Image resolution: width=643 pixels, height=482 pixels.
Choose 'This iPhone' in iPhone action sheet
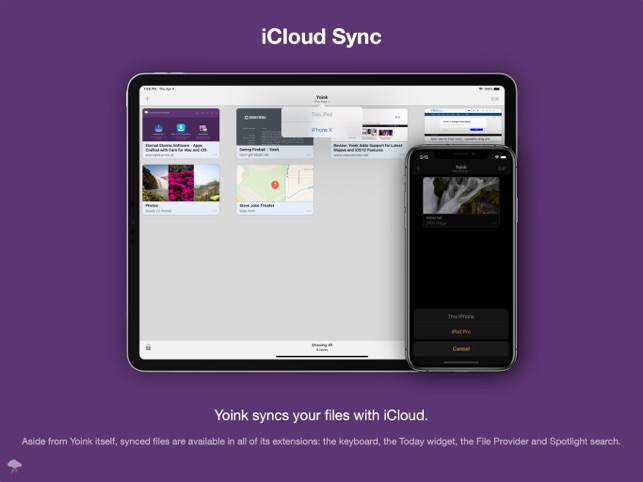[461, 316]
